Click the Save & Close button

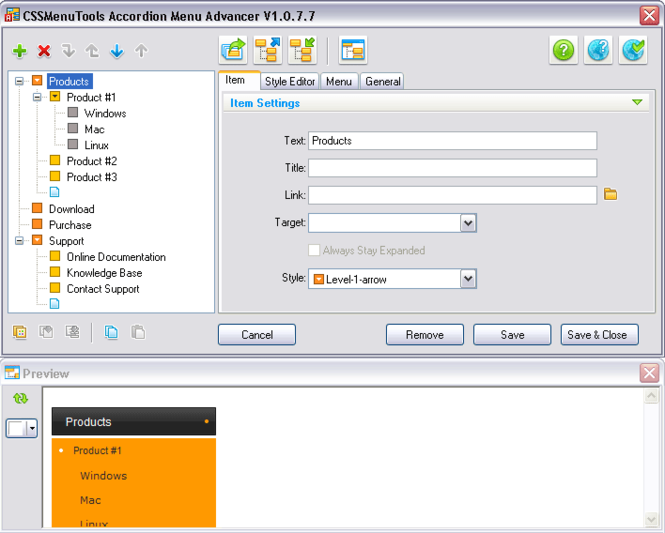[600, 335]
